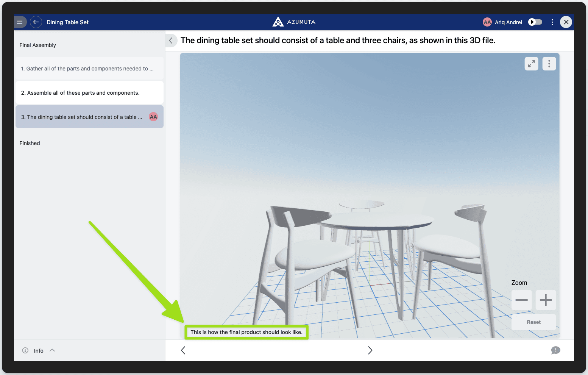
Task: Open the 3D viewer three-dot menu
Action: (549, 64)
